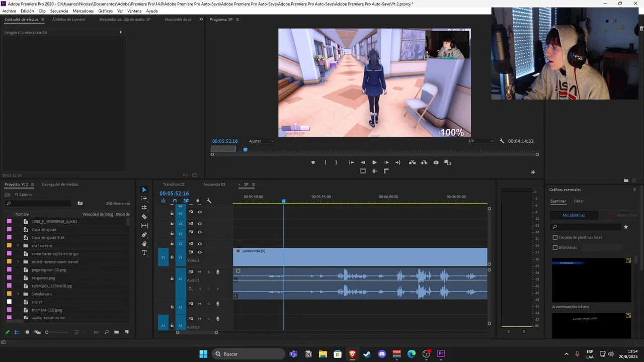Screen dimensions: 644x362
Task: Solo the Audio 1 track
Action: coord(209,272)
